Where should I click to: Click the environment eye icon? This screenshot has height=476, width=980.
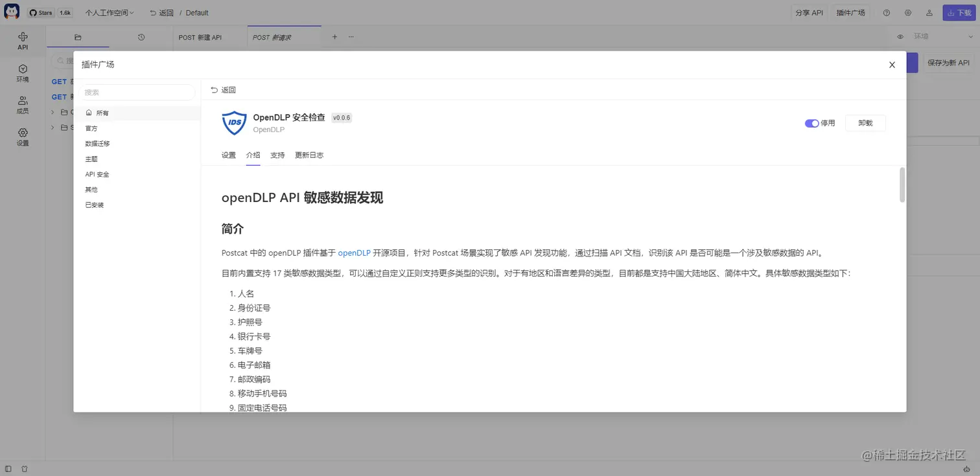click(900, 37)
